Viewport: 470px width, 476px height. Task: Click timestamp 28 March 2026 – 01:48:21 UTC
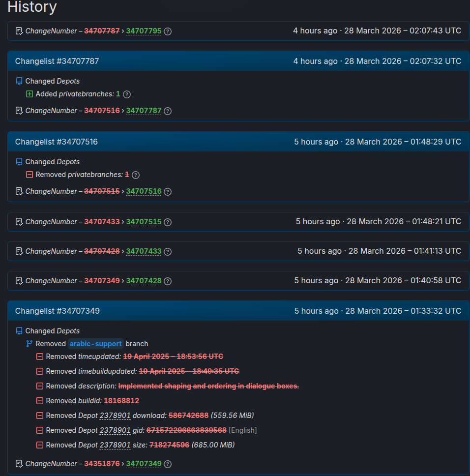click(404, 221)
